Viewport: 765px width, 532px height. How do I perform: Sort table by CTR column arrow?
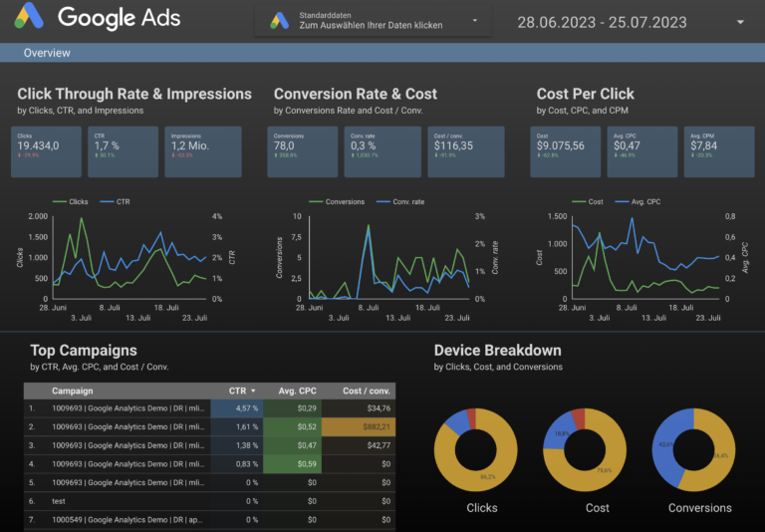coord(253,391)
